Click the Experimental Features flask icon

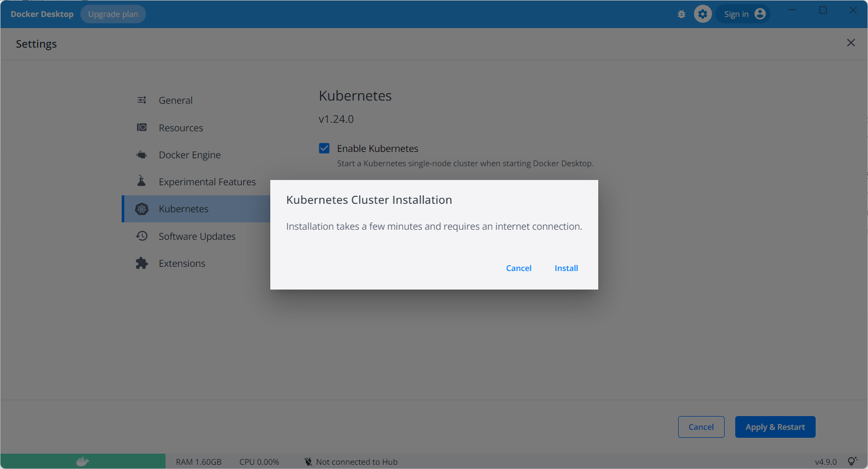click(x=141, y=181)
